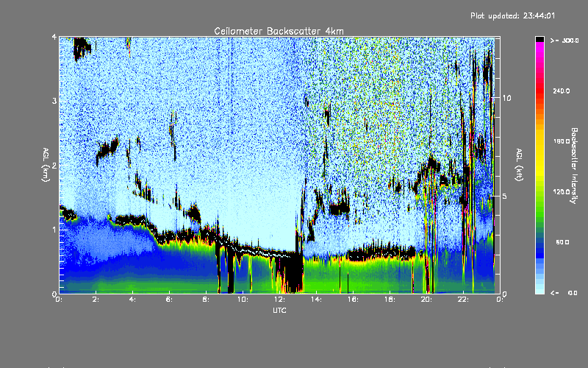This screenshot has height=368, width=588.
Task: Click the ">= 300.0" colorbar label
Action: tap(564, 40)
